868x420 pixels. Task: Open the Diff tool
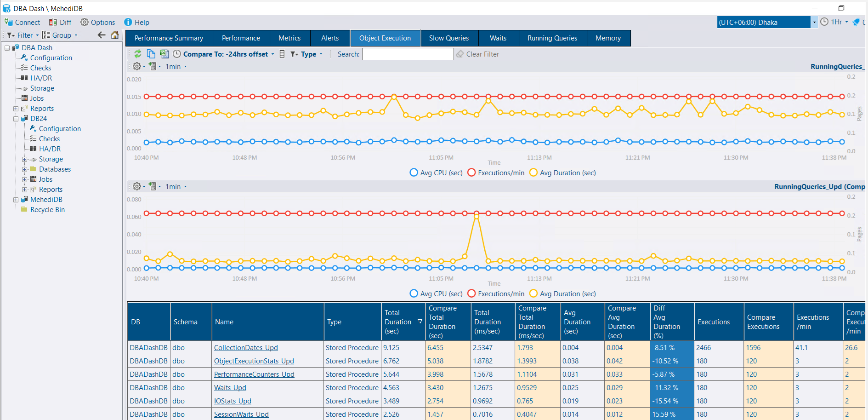60,22
